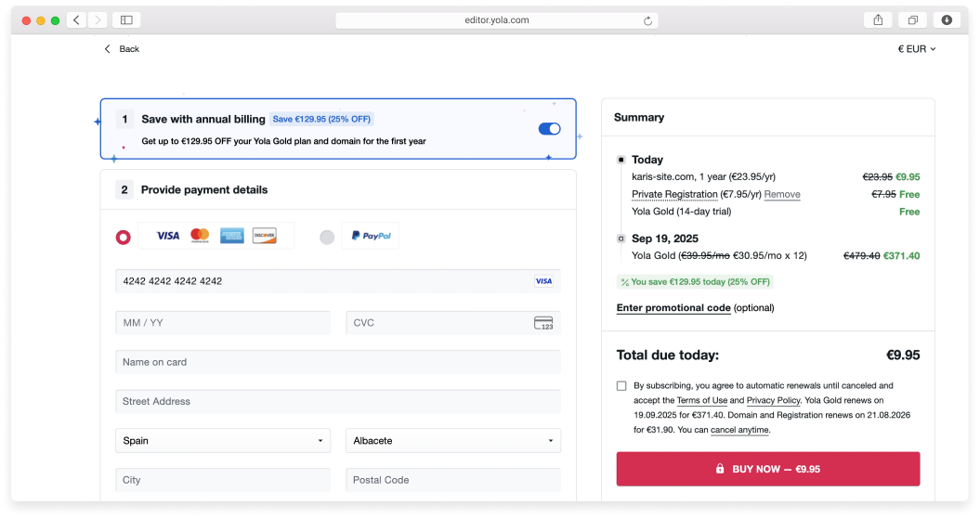The image size is (980, 518).
Task: Open the EUR currency dropdown
Action: (x=916, y=49)
